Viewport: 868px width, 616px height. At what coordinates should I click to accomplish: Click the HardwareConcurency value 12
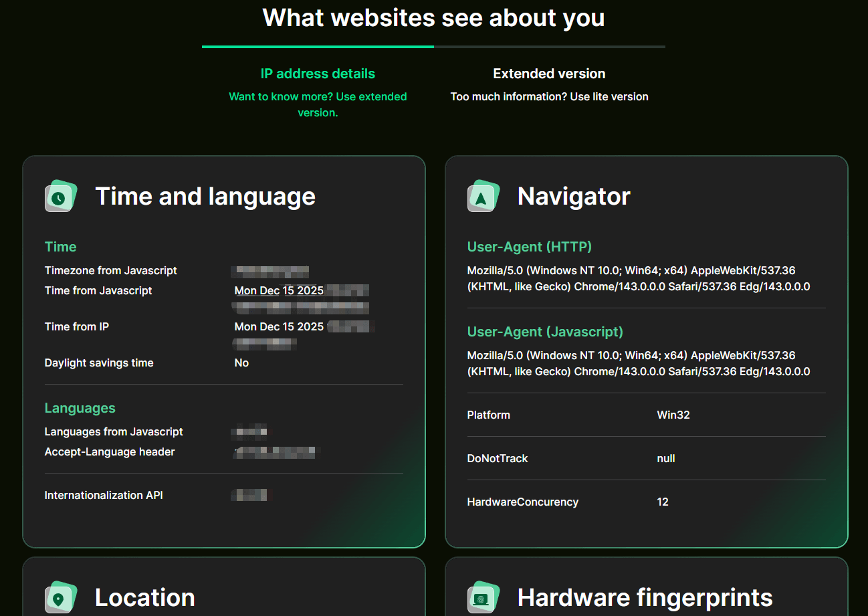[662, 502]
